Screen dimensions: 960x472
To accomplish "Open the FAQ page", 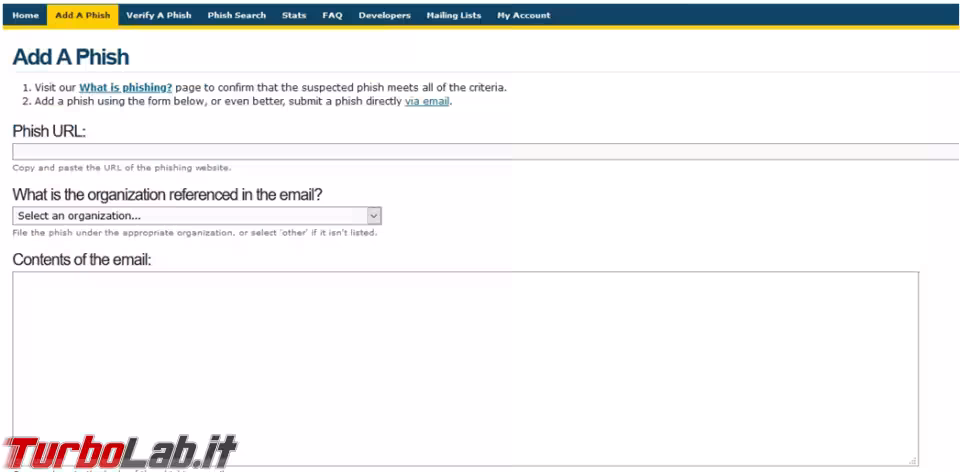I will [332, 15].
